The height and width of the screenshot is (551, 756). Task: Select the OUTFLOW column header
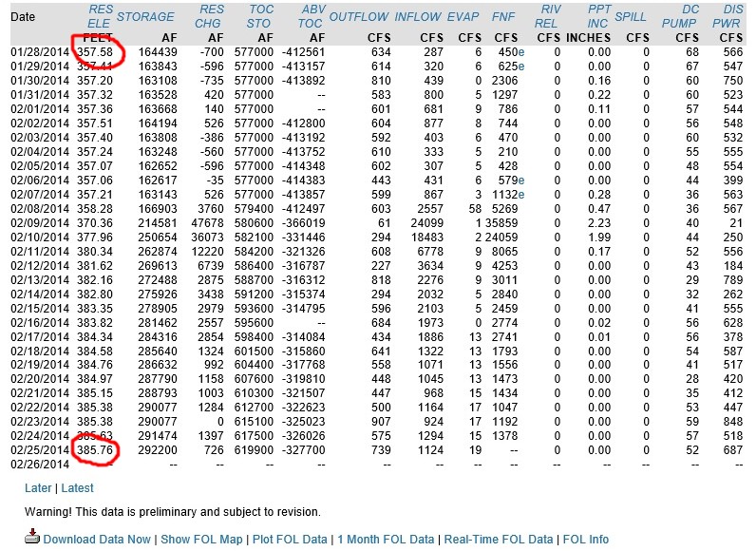click(x=358, y=17)
